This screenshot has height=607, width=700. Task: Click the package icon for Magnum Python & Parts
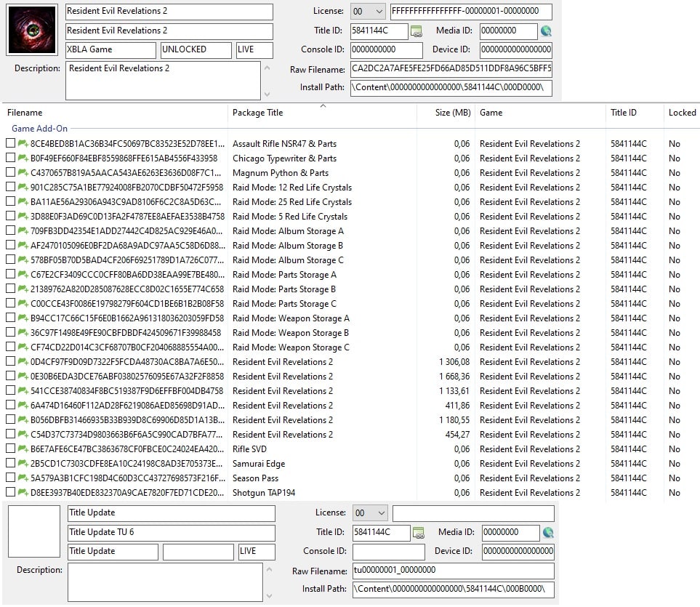23,172
